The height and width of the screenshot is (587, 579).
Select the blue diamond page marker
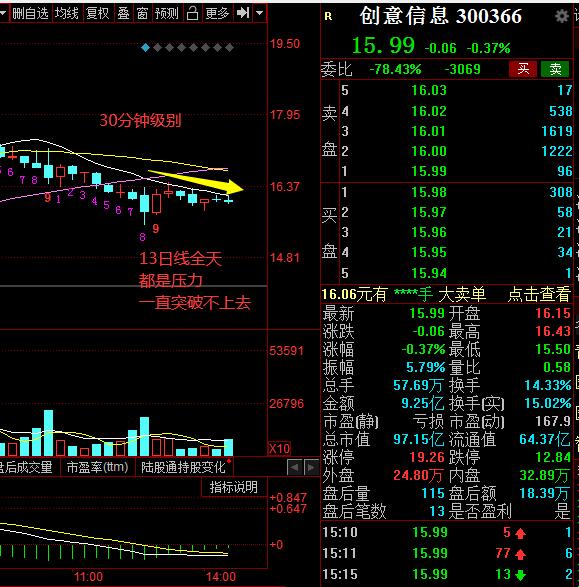pyautogui.click(x=146, y=48)
